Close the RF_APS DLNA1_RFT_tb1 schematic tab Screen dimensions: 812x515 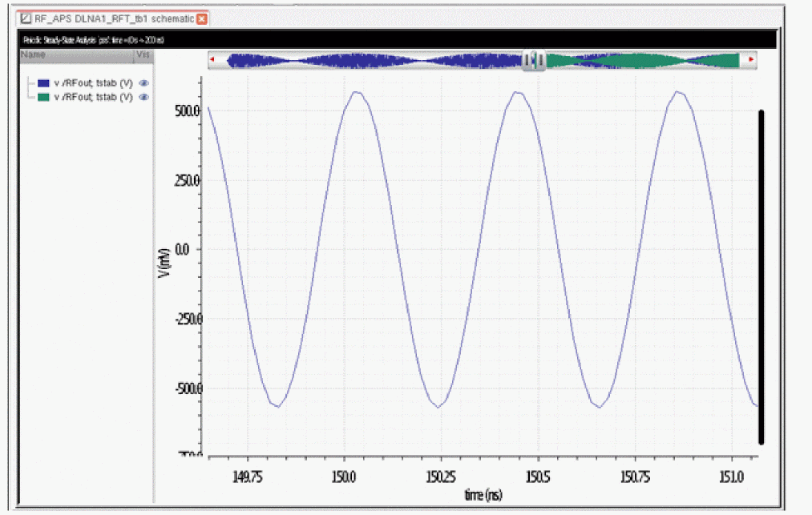[x=202, y=18]
